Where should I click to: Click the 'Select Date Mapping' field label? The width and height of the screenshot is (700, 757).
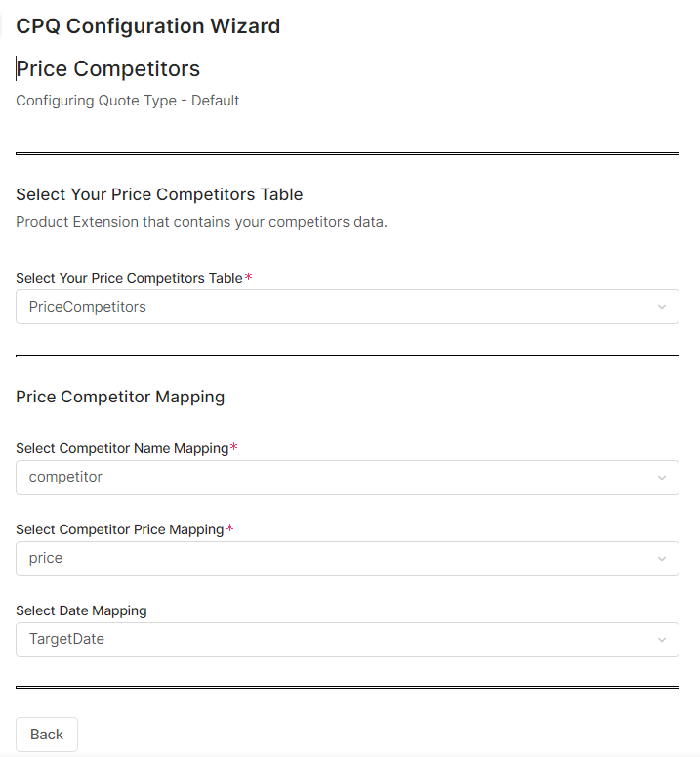click(81, 610)
